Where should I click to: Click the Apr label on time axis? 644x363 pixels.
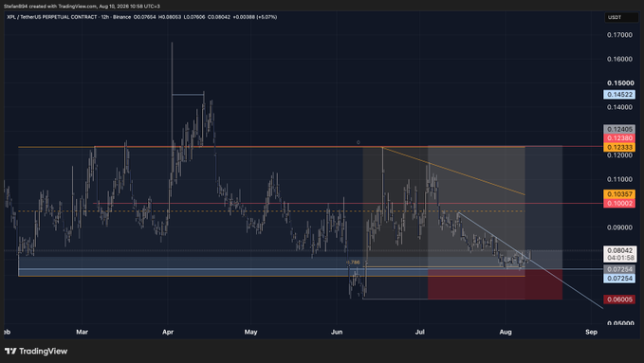click(168, 332)
